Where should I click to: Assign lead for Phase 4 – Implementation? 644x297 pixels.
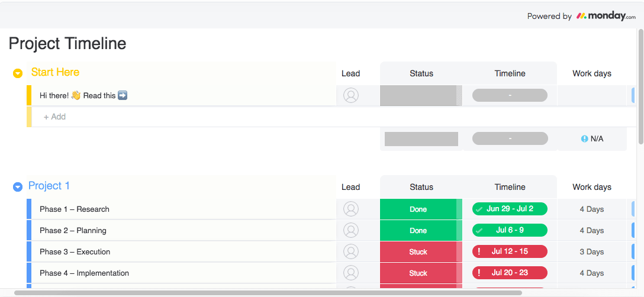[x=351, y=273]
